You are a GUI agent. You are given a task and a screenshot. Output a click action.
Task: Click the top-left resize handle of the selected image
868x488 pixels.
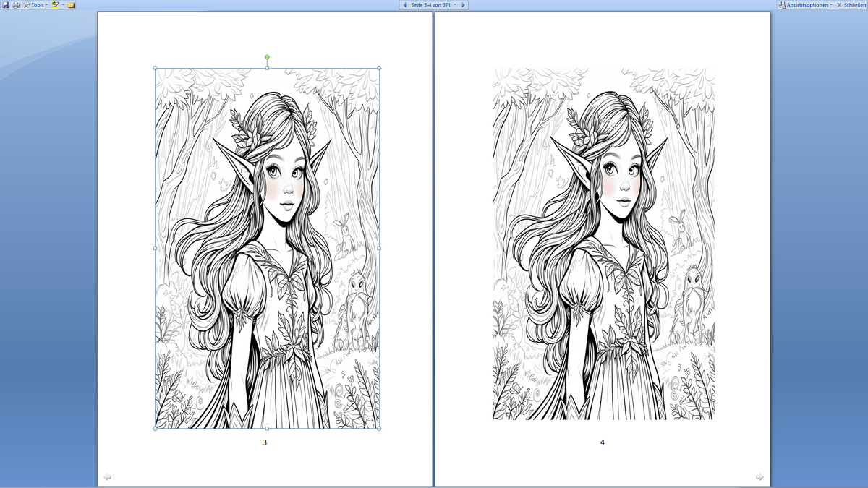click(x=156, y=68)
